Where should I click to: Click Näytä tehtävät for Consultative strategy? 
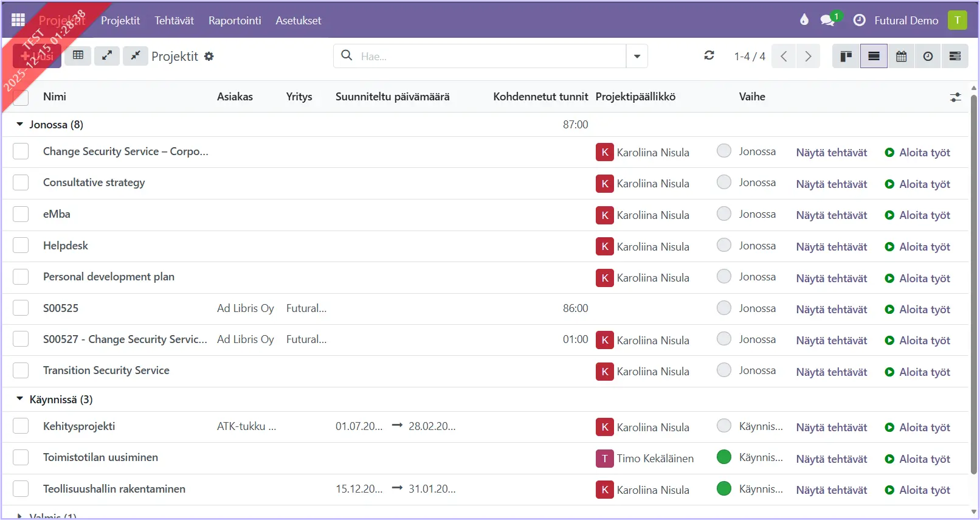831,184
